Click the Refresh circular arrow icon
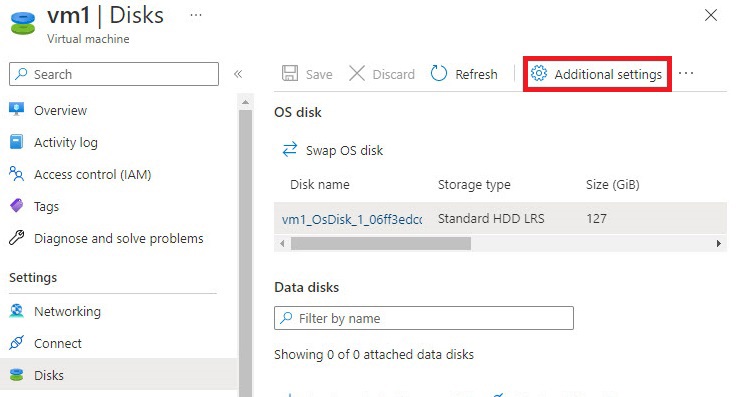This screenshot has height=397, width=740. [438, 74]
